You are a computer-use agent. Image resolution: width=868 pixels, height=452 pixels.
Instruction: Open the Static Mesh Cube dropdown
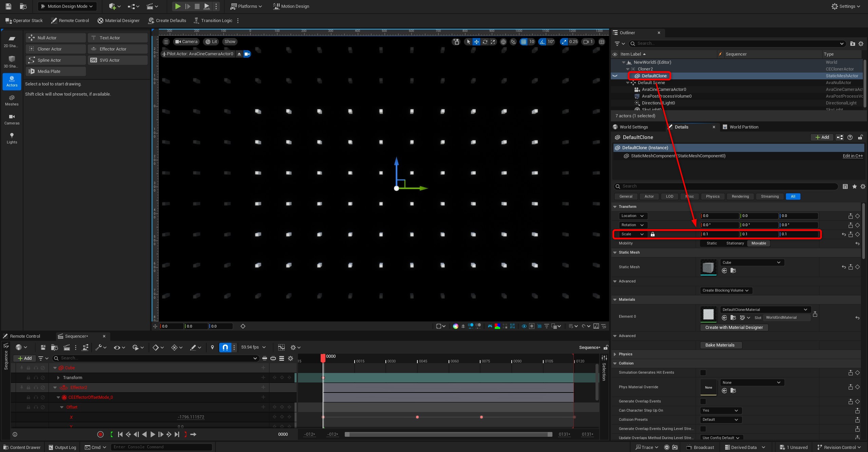coord(752,262)
